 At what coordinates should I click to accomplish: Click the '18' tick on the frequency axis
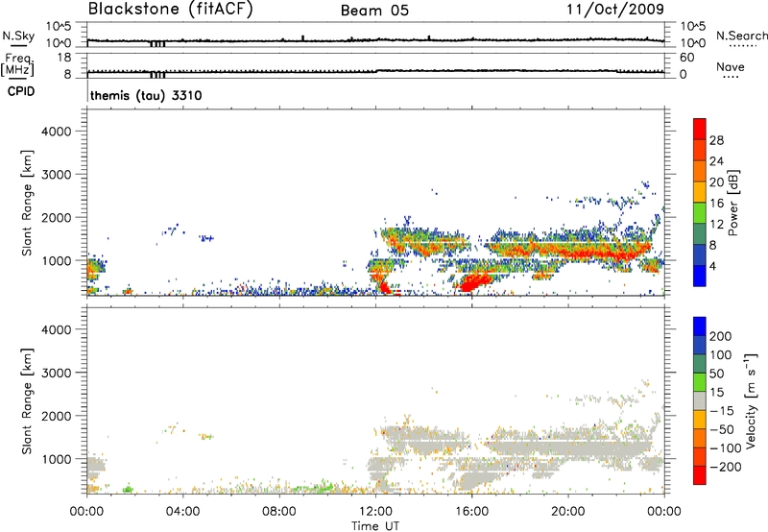[64, 58]
